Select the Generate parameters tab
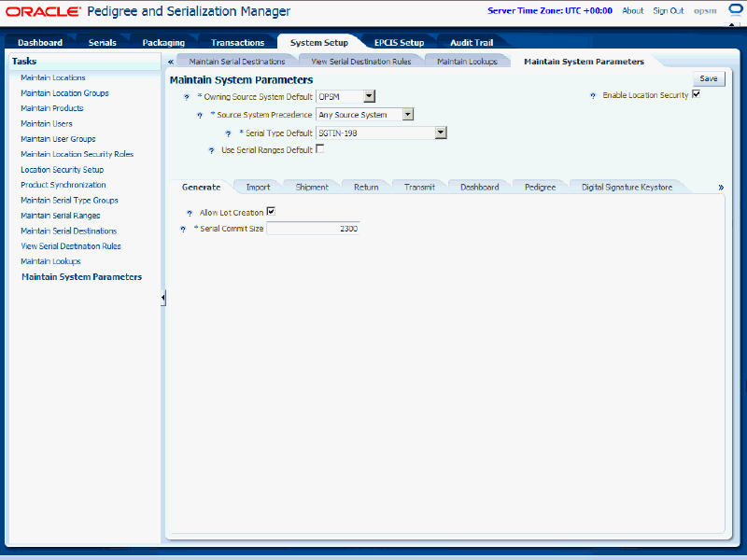The height and width of the screenshot is (560, 747). pyautogui.click(x=201, y=188)
